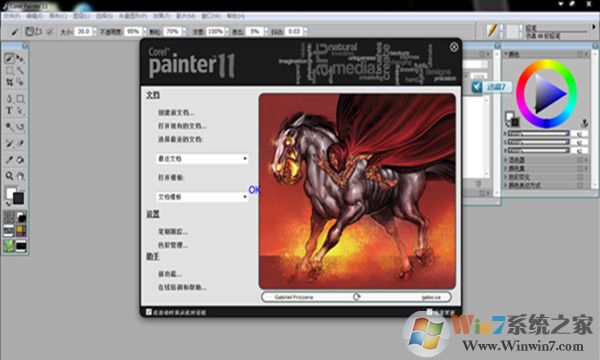Open the brush selector flyout arrow
600x360 pixels.
(594, 27)
